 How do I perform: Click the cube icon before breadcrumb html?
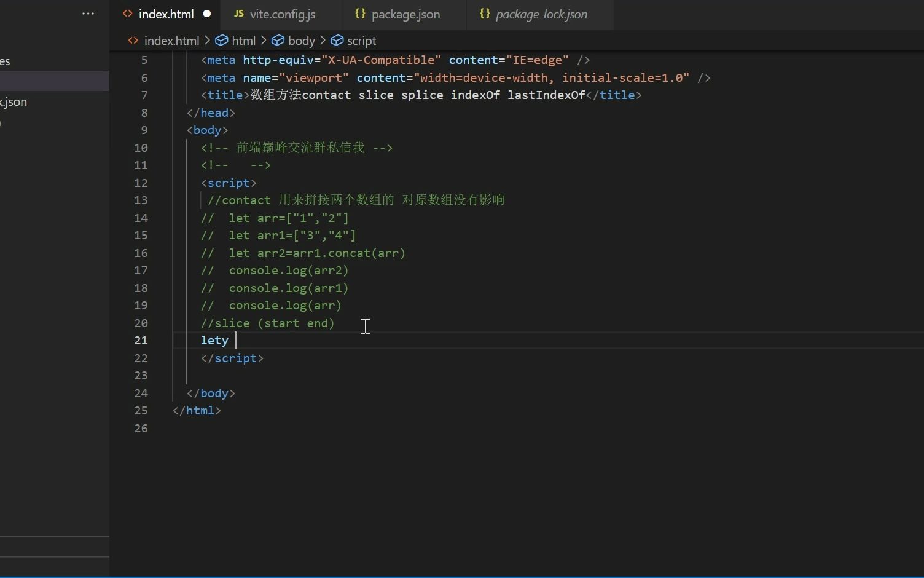click(221, 41)
